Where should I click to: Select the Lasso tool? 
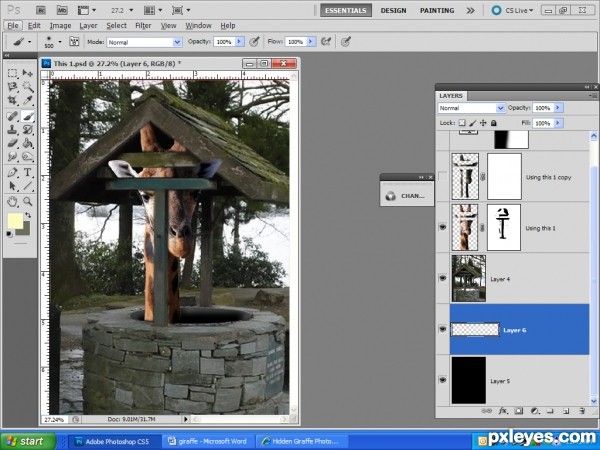13,87
